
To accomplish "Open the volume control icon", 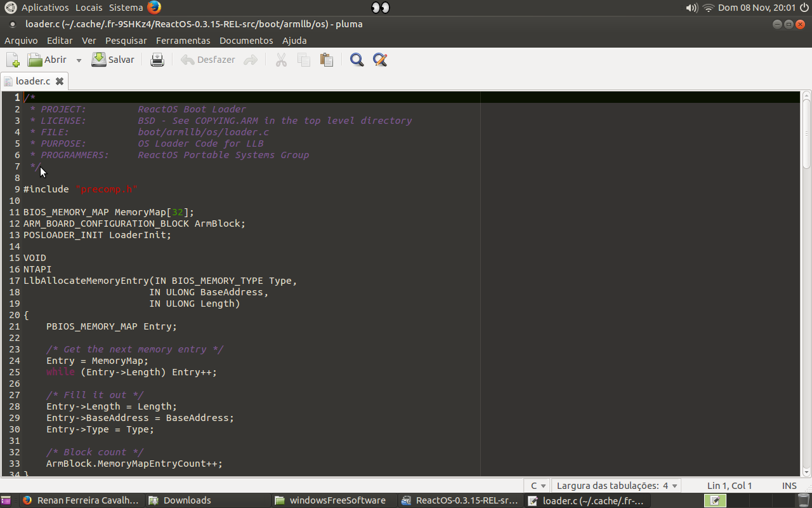I will pyautogui.click(x=691, y=8).
